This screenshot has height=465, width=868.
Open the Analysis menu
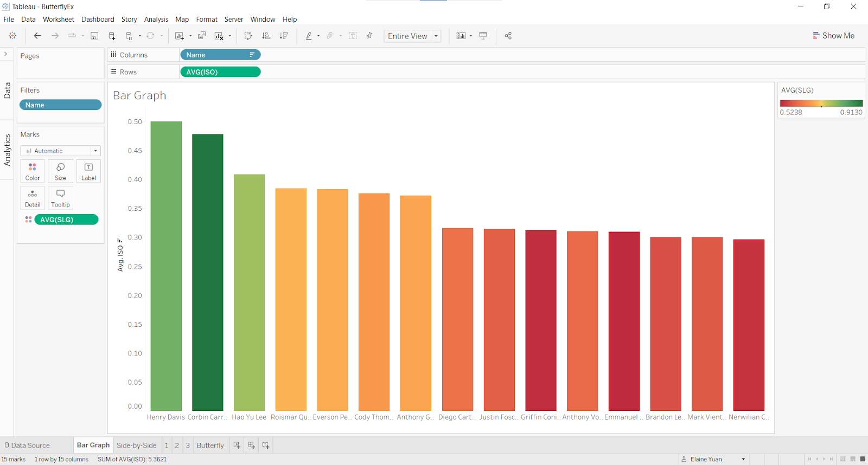[156, 19]
